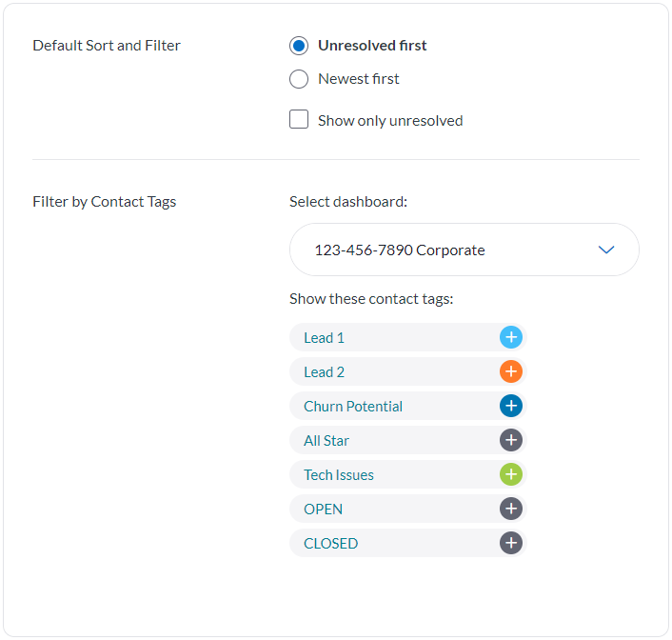
Task: Click the OPEN tag label
Action: [x=324, y=510]
